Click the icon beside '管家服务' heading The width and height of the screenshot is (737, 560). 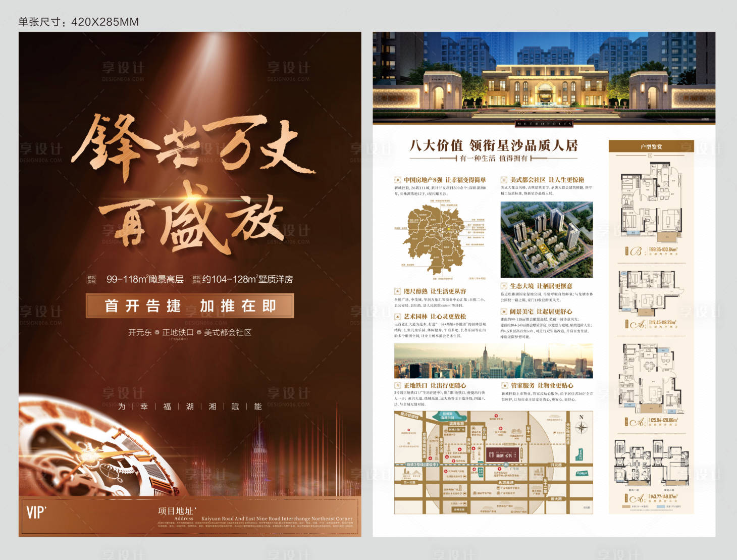[x=504, y=385]
